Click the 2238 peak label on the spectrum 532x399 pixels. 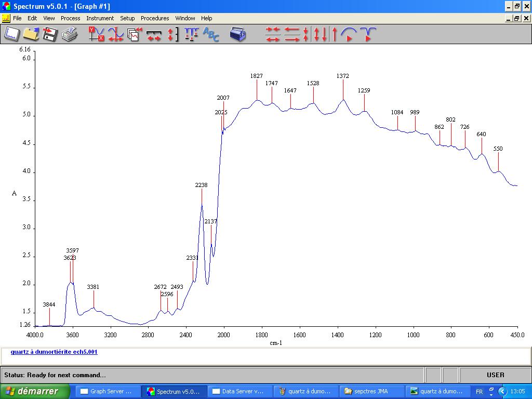(x=201, y=185)
